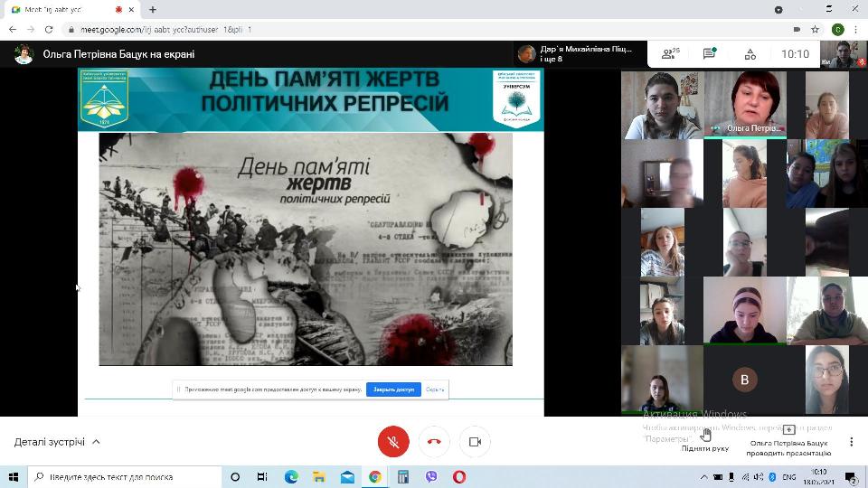Screen dimensions: 868x488
Task: Show hidden system tray icons
Action: (x=704, y=477)
